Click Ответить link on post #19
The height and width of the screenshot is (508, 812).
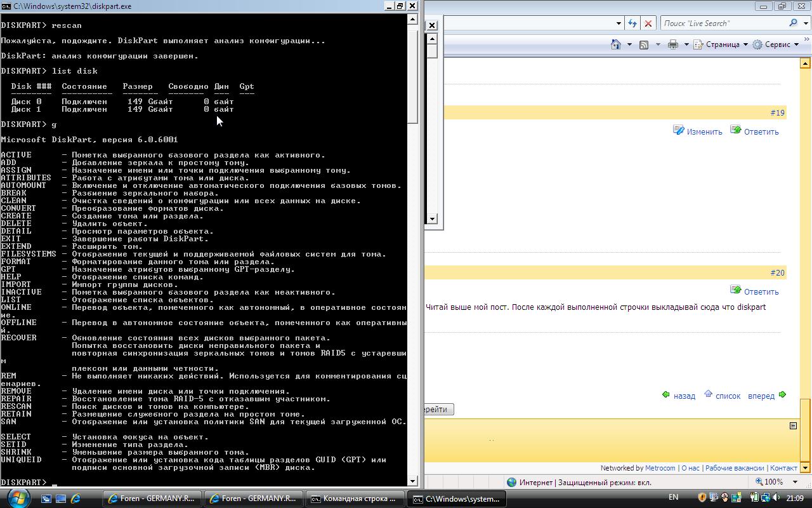(761, 131)
